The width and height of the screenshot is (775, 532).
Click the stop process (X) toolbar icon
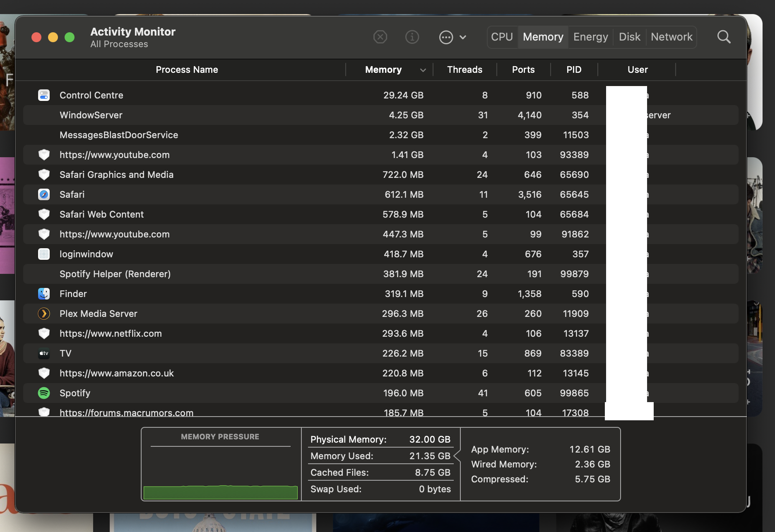380,37
